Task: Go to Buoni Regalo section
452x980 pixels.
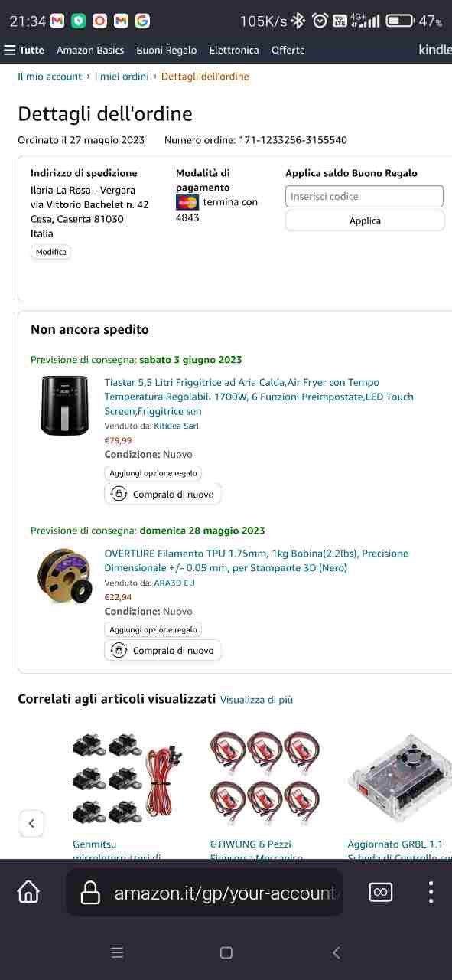Action: point(167,50)
